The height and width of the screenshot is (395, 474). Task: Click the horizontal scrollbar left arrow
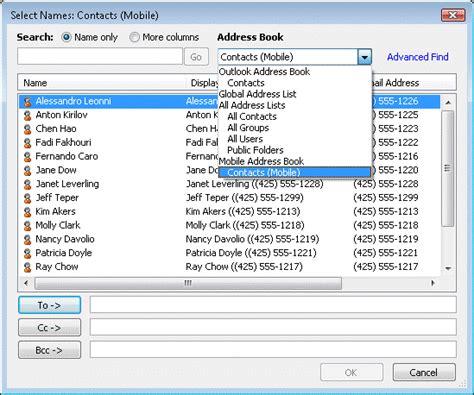point(26,283)
